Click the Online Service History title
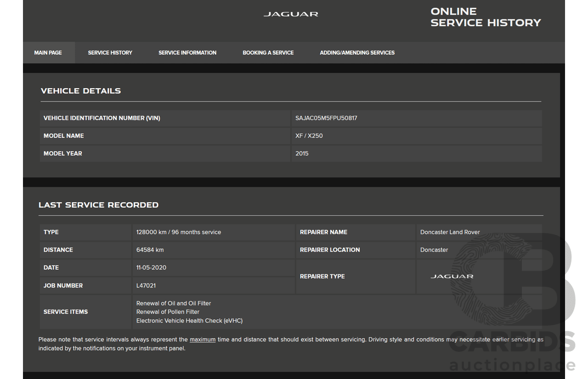Screen dimensions: 588x379 point(486,17)
